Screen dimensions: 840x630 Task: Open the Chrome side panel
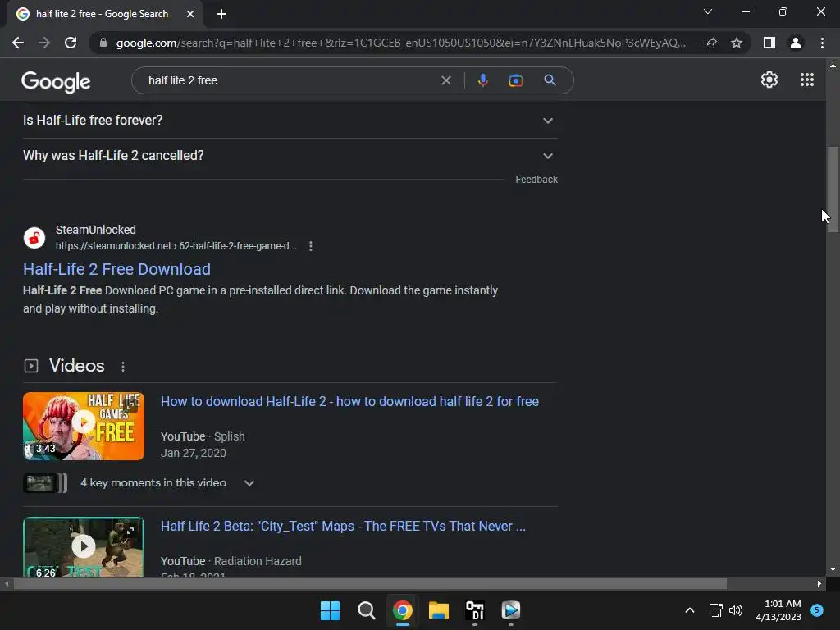(769, 43)
